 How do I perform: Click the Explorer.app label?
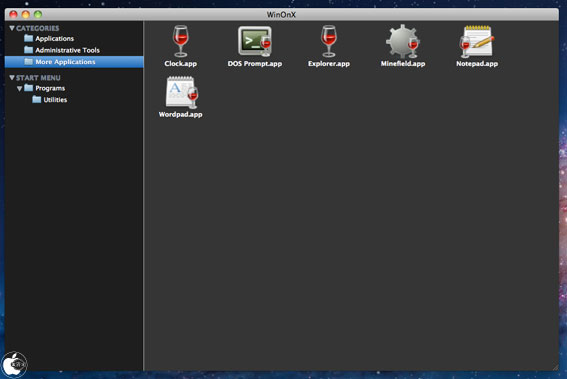(x=329, y=64)
